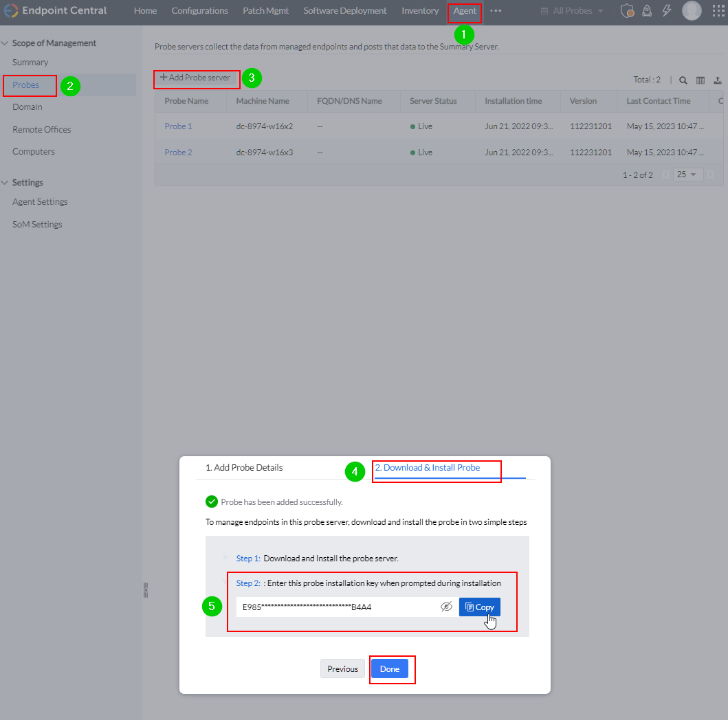Sort by Server Status column header
Image resolution: width=728 pixels, height=720 pixels.
[x=433, y=101]
